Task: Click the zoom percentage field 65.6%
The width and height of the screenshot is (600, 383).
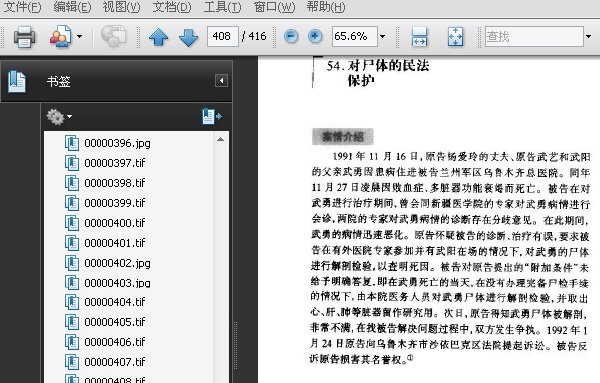Action: point(355,36)
